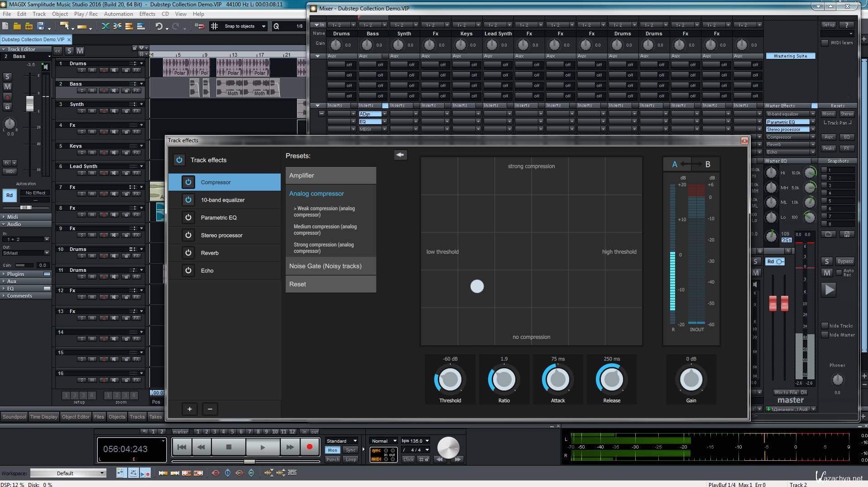868x487 pixels.
Task: Click the play transport button
Action: tap(263, 447)
